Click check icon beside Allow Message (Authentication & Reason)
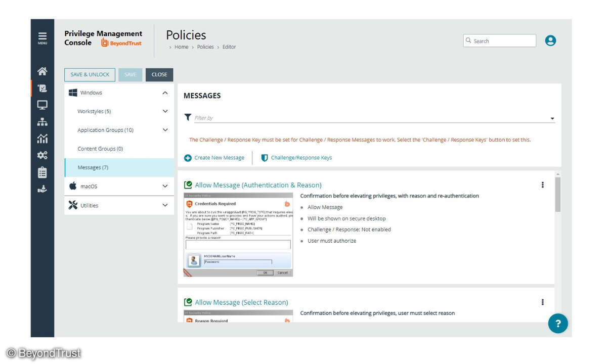 coord(188,185)
